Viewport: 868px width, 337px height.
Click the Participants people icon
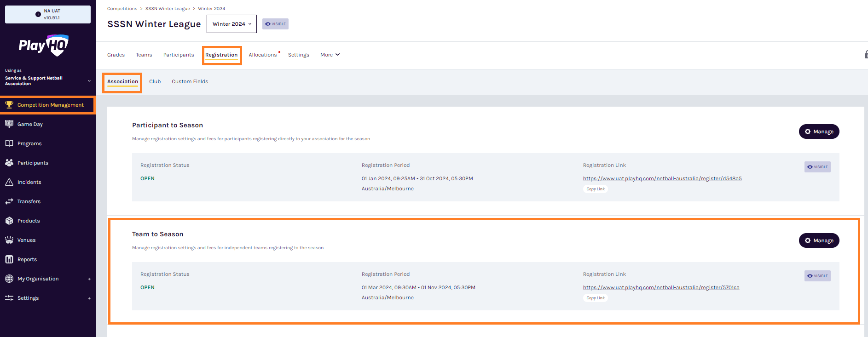pyautogui.click(x=9, y=163)
